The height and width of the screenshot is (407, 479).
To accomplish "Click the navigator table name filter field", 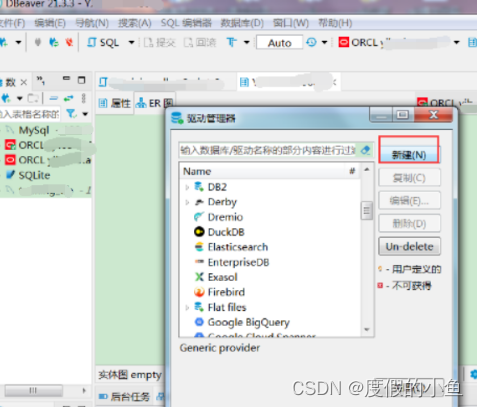I will coord(30,114).
